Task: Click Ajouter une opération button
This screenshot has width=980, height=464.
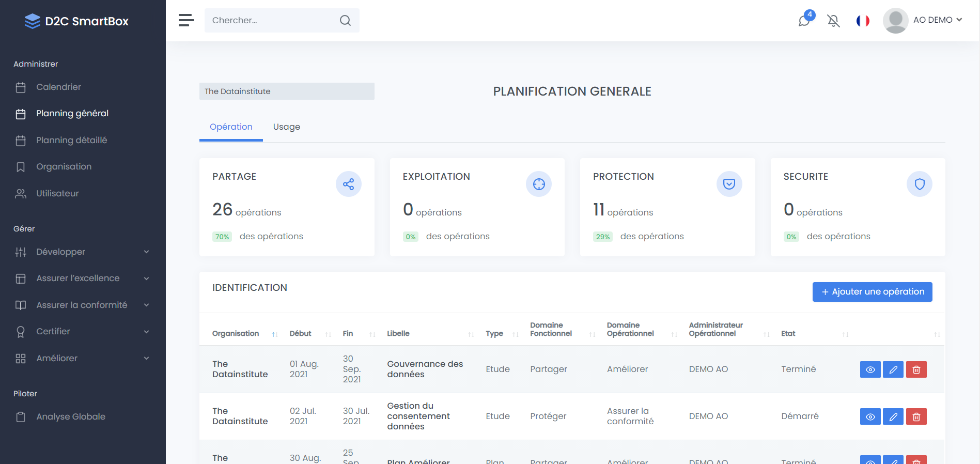Action: pyautogui.click(x=872, y=292)
